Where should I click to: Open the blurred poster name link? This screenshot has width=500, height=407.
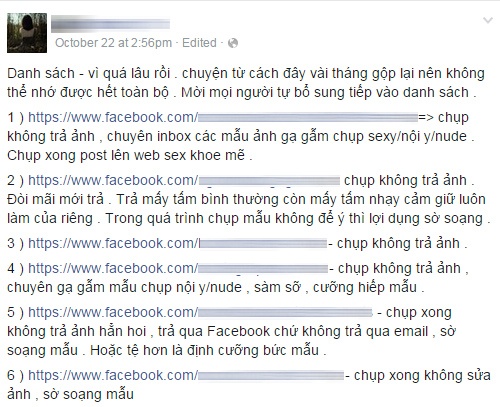click(110, 25)
